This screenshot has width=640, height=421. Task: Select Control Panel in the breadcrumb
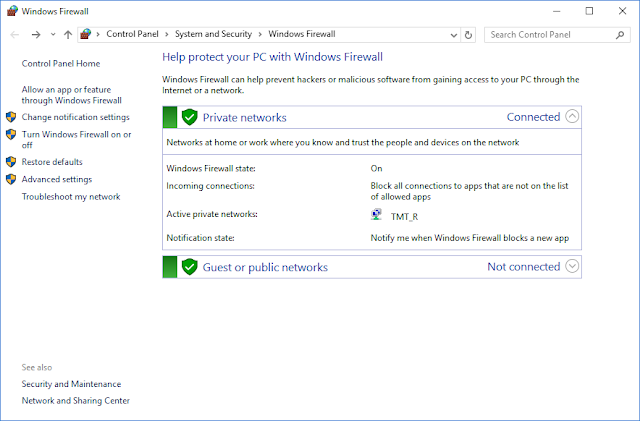[x=133, y=34]
